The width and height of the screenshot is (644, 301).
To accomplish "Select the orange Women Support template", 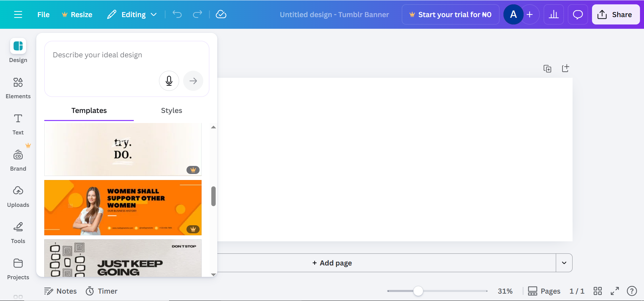I will click(x=123, y=207).
